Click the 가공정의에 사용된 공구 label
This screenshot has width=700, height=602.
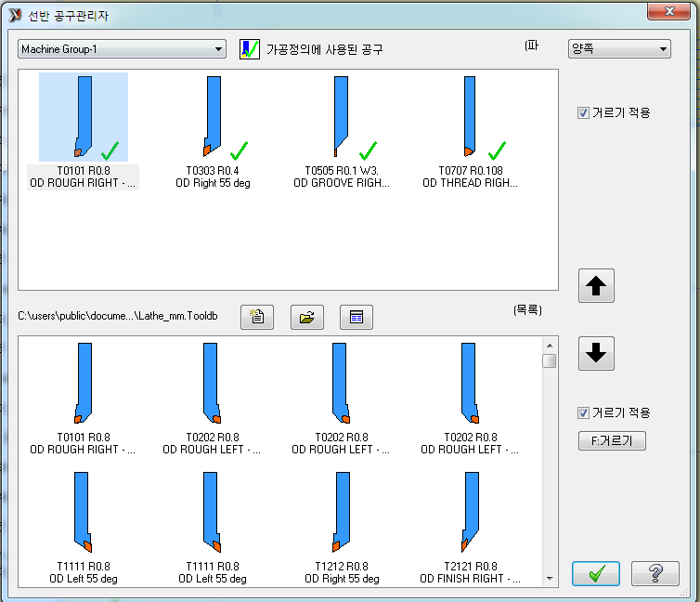[x=325, y=49]
